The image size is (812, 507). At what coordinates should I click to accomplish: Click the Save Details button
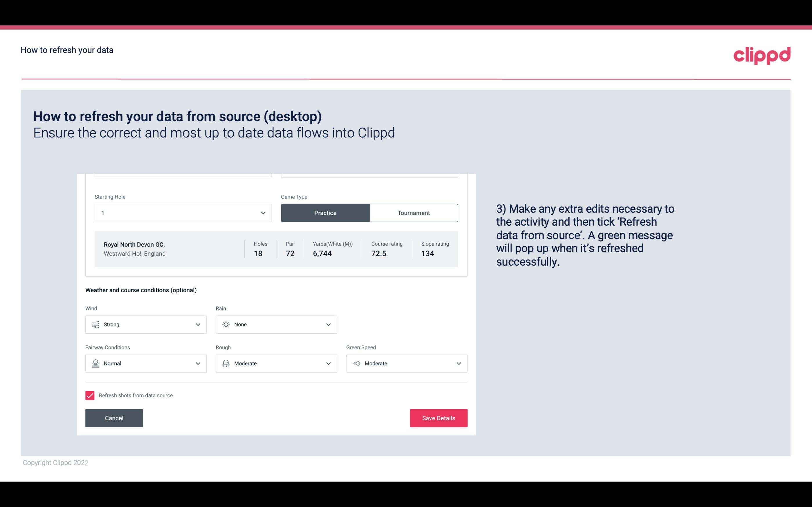tap(438, 418)
